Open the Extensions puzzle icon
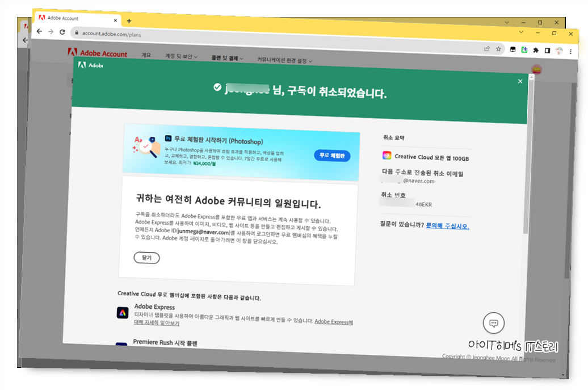 [536, 50]
